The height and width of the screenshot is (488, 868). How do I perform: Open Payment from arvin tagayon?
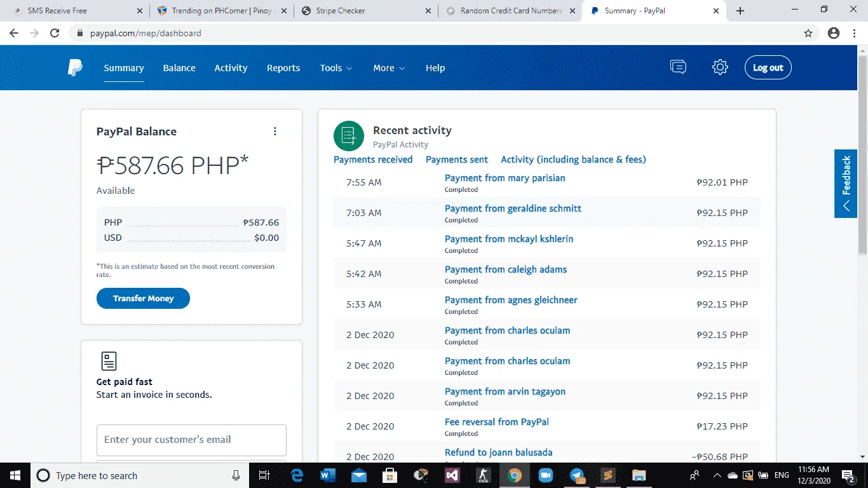505,391
